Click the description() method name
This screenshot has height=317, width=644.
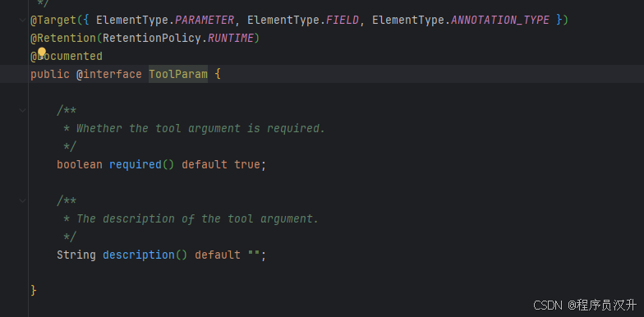point(139,255)
